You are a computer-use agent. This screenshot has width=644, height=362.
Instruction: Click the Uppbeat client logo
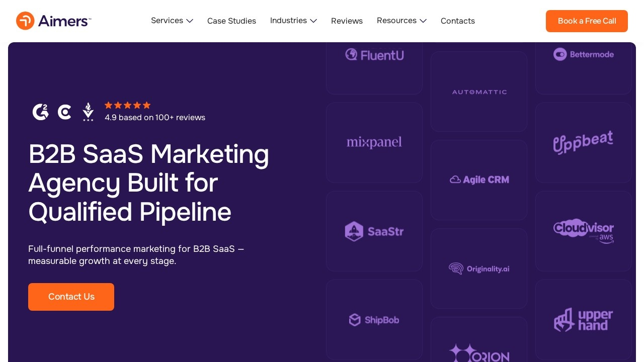point(584,143)
